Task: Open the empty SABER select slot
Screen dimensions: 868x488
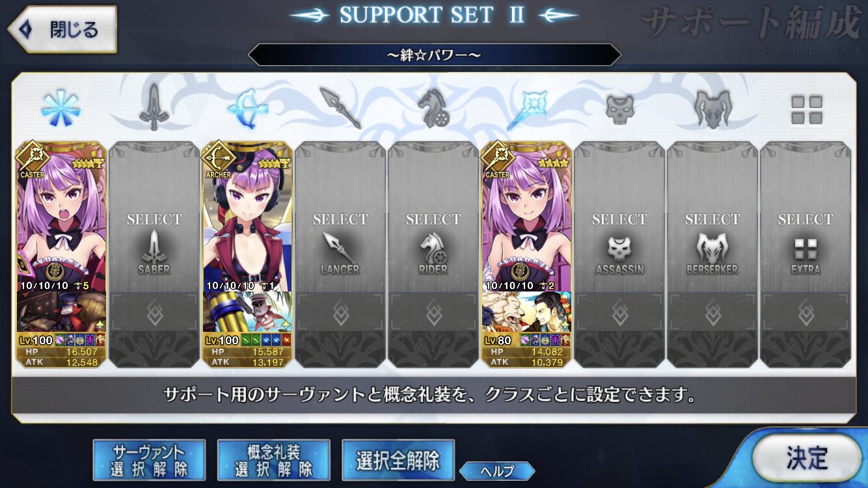Action: click(154, 254)
